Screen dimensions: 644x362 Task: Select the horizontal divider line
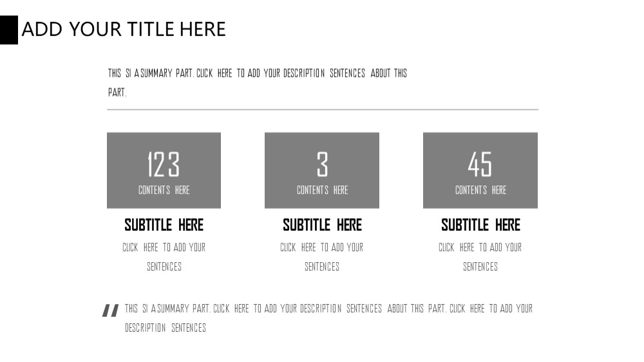coord(323,110)
